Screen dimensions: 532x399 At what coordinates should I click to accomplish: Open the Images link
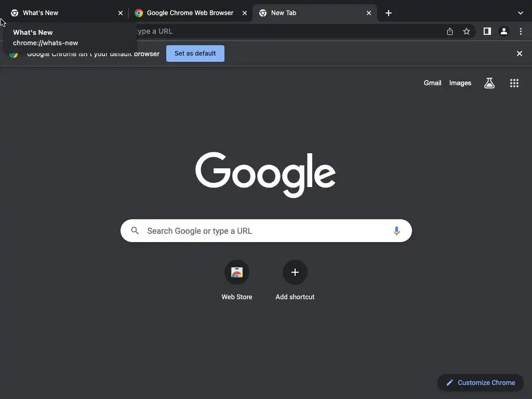click(x=460, y=83)
